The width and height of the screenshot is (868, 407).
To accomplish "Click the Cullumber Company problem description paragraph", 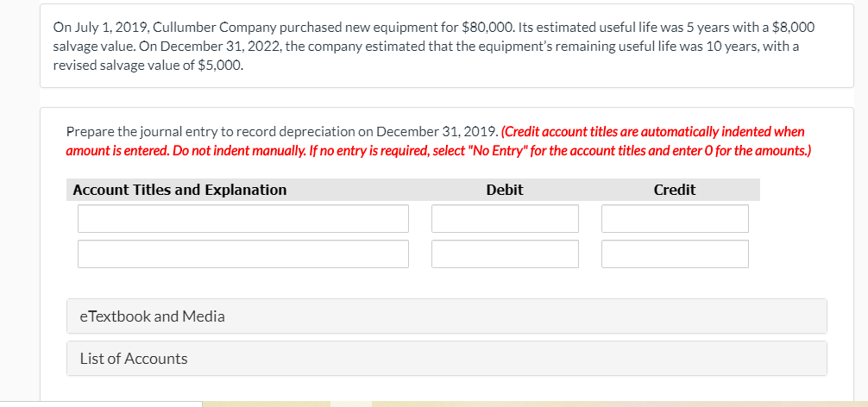I will [x=433, y=46].
